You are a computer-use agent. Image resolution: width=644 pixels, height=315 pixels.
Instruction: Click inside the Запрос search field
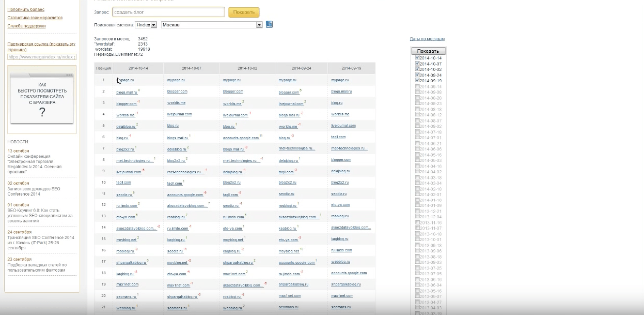tap(168, 12)
